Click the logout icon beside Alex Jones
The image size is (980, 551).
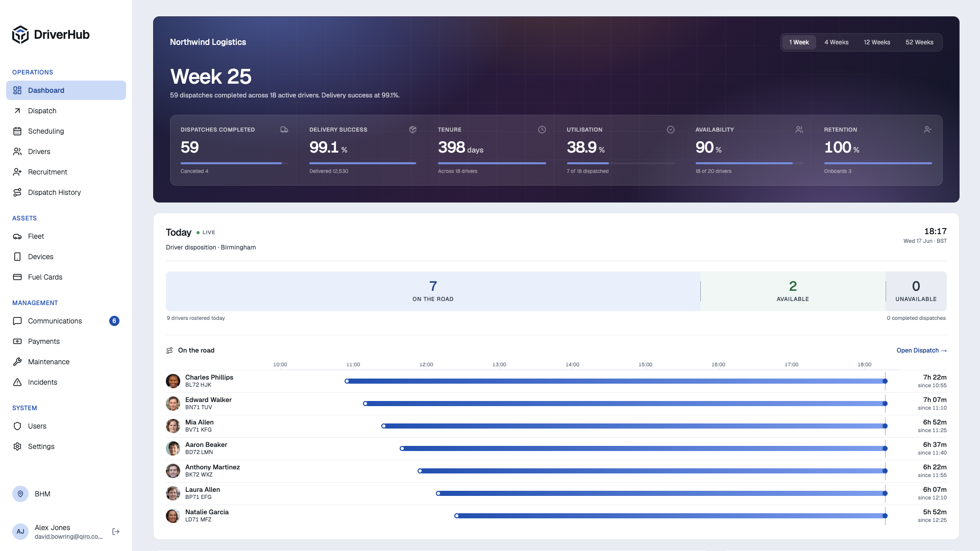[x=116, y=532]
